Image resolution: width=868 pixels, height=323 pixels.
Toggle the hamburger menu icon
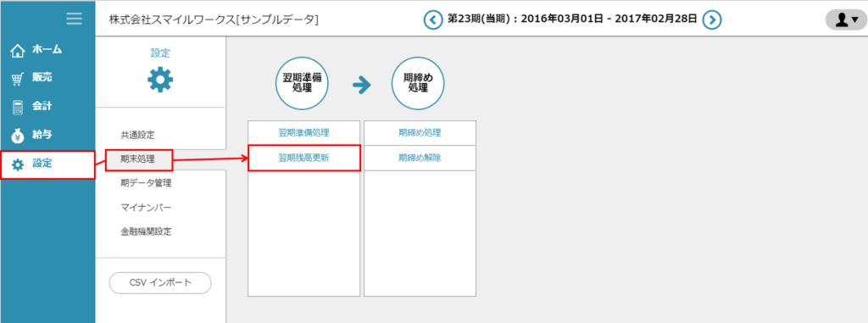pyautogui.click(x=74, y=19)
